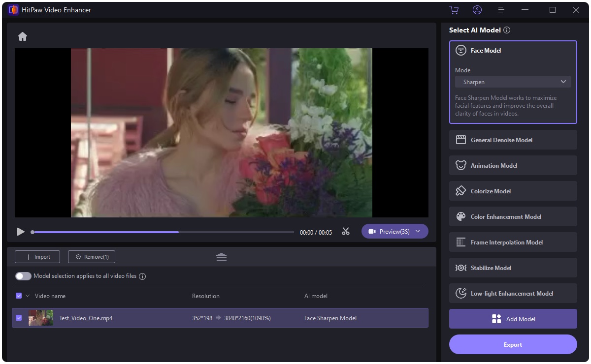591x364 pixels.
Task: Select the Colorize Model
Action: tap(513, 191)
